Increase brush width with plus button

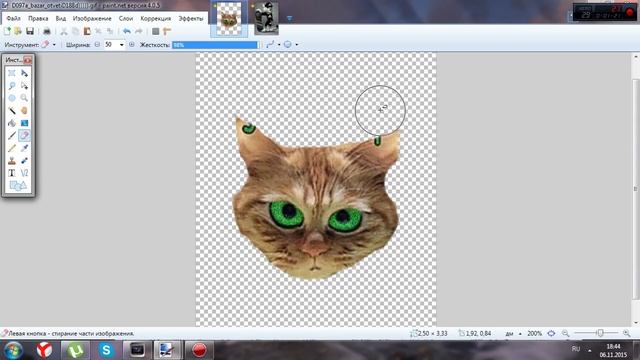point(131,44)
